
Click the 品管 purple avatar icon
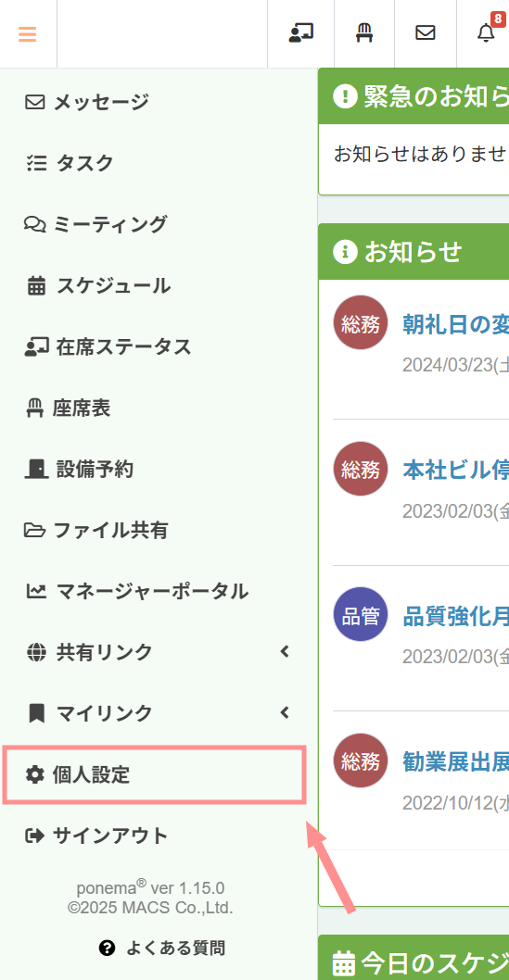pyautogui.click(x=360, y=614)
